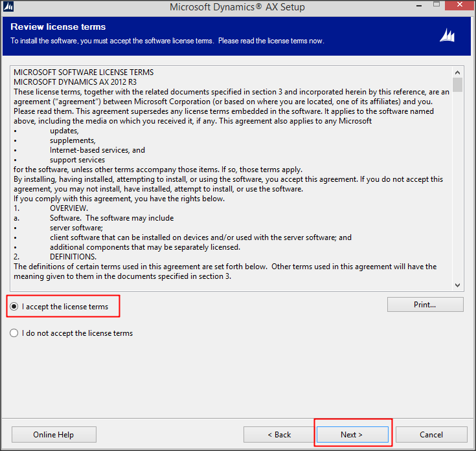The image size is (476, 451).
Task: Print the license terms
Action: tap(425, 305)
